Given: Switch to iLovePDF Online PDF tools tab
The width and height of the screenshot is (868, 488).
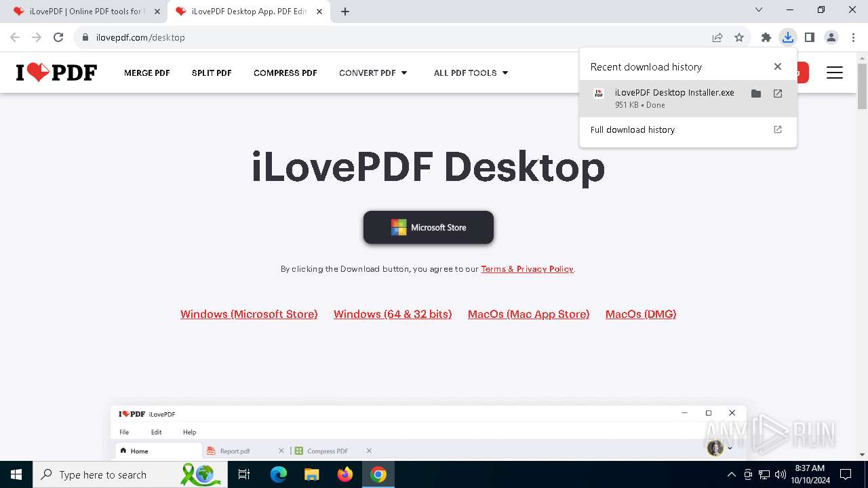Looking at the screenshot, I should click(x=87, y=12).
